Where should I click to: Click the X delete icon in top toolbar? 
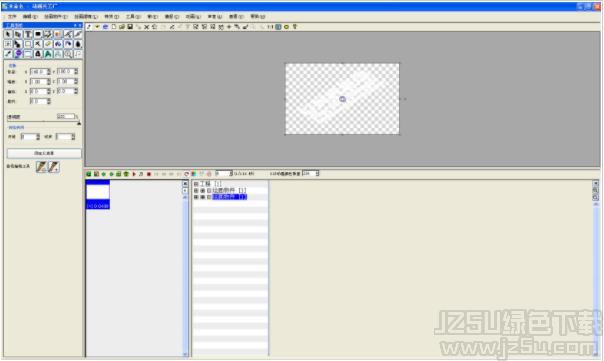click(x=146, y=27)
